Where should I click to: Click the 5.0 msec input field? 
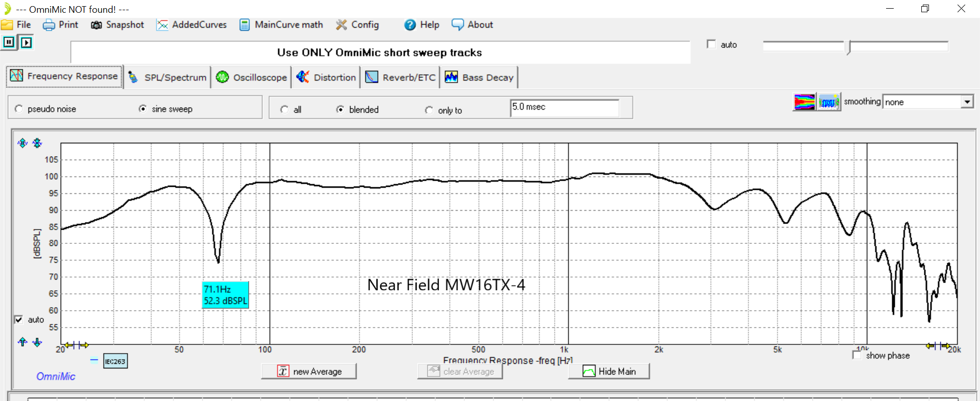565,108
